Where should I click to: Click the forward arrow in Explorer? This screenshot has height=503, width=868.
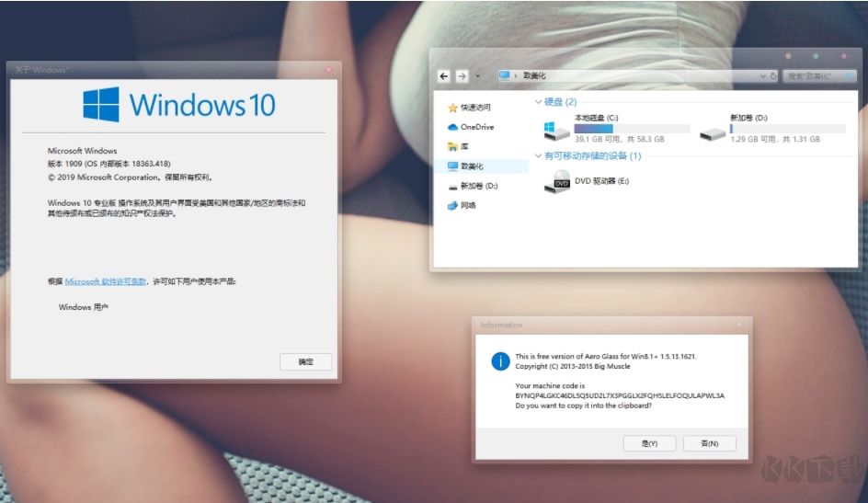[x=463, y=76]
